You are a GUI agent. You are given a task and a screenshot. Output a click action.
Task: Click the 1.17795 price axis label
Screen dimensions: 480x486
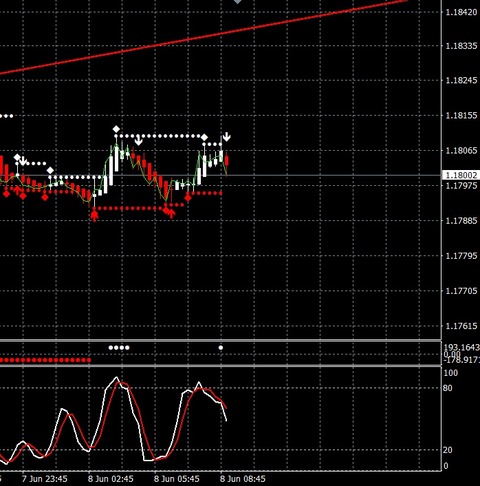point(461,256)
